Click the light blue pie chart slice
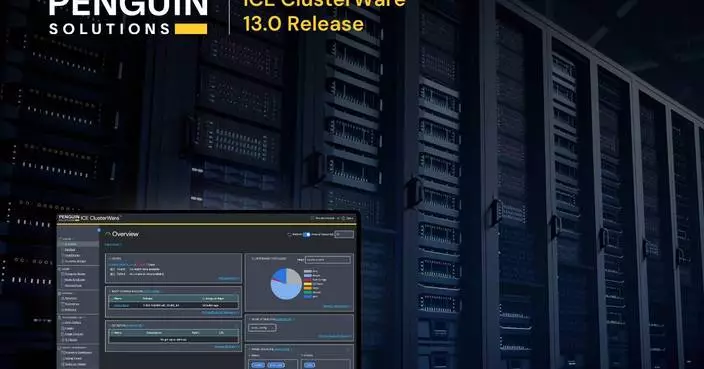Image resolution: width=704 pixels, height=369 pixels. click(x=285, y=291)
